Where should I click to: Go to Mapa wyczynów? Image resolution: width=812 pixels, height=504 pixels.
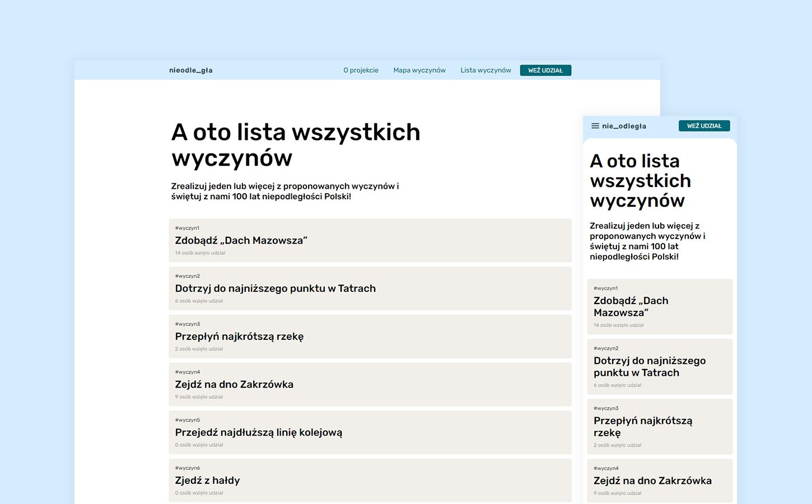click(x=419, y=71)
